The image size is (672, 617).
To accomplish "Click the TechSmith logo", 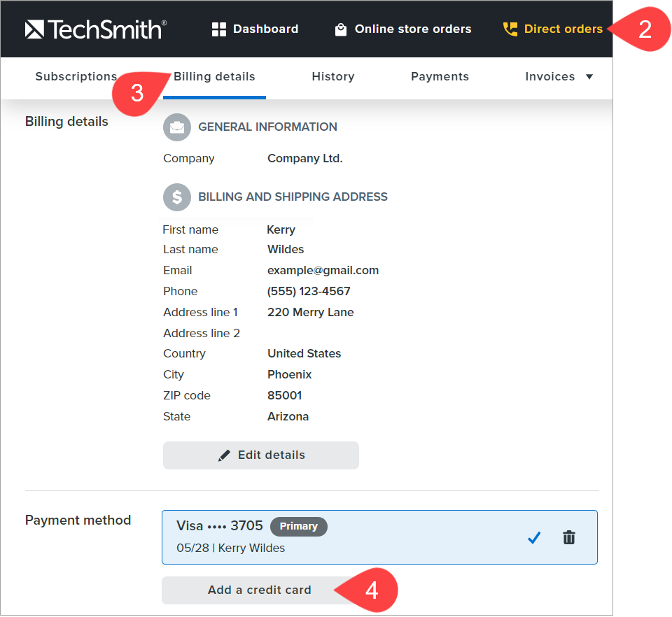I will (96, 29).
